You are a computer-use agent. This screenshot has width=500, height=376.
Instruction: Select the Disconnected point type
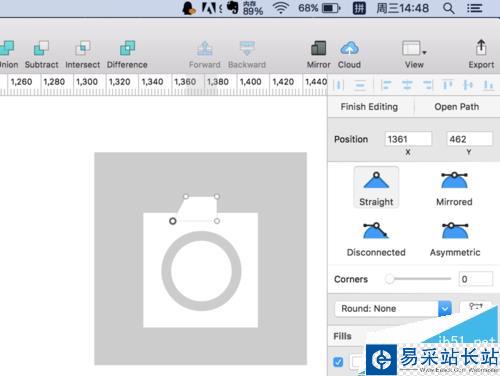376,239
